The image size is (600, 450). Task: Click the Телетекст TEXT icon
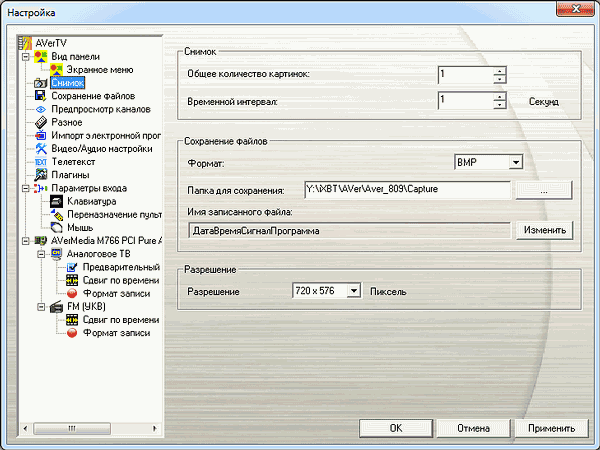[x=41, y=162]
